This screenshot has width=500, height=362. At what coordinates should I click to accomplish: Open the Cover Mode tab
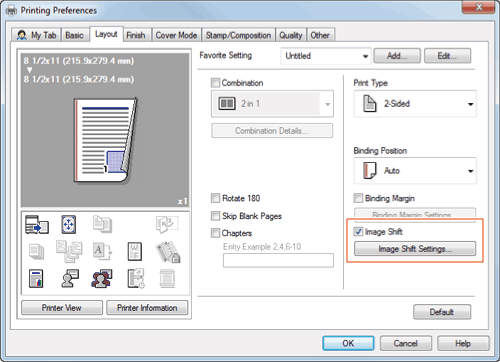[176, 35]
